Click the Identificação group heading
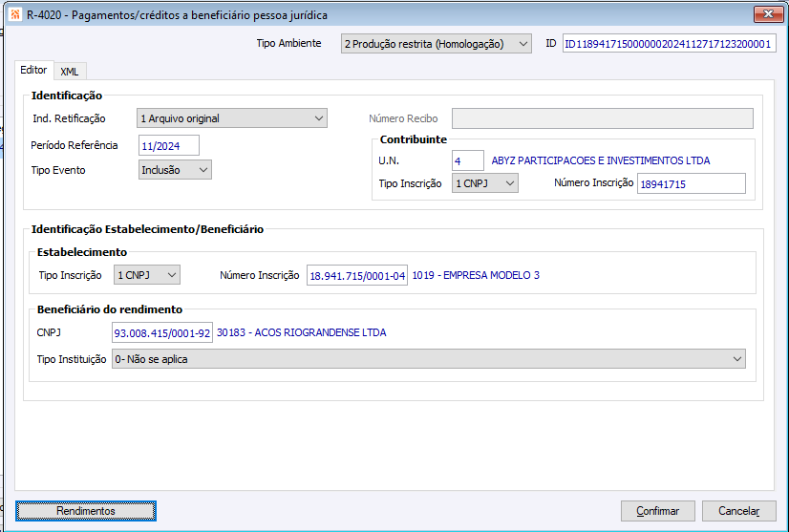Screen dimensions: 789x532 point(67,96)
